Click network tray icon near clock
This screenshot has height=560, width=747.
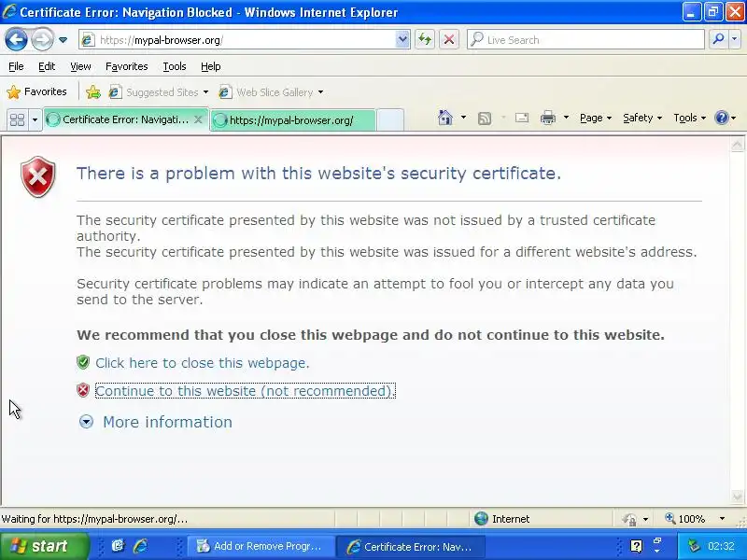click(695, 546)
